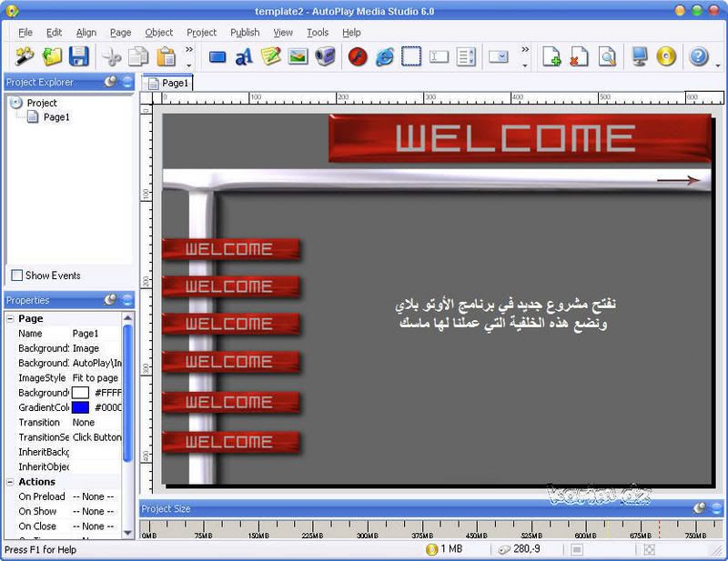Screen dimensions: 728x561
Task: Select the topmost small WELCOME button on the canvas
Action: coord(231,249)
